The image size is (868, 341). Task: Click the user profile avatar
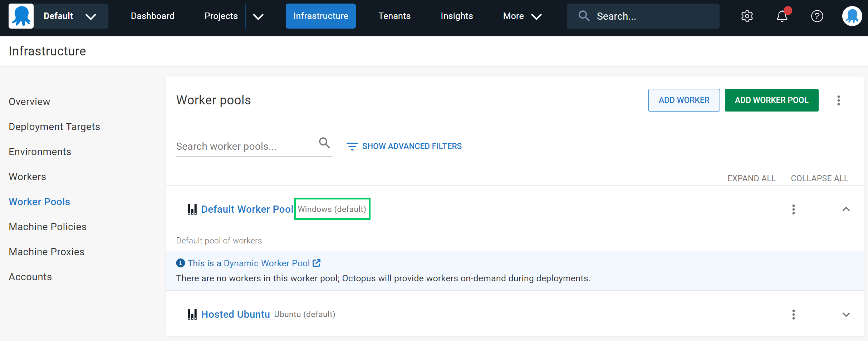pyautogui.click(x=852, y=16)
